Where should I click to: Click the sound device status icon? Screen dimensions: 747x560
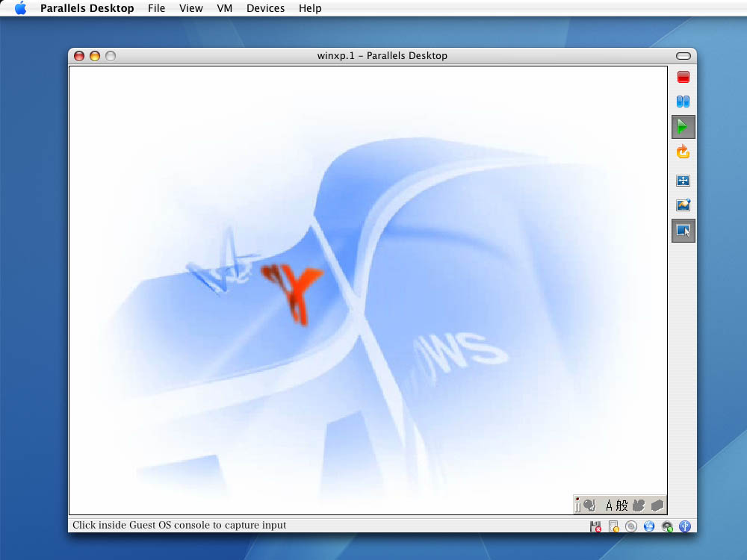667,526
